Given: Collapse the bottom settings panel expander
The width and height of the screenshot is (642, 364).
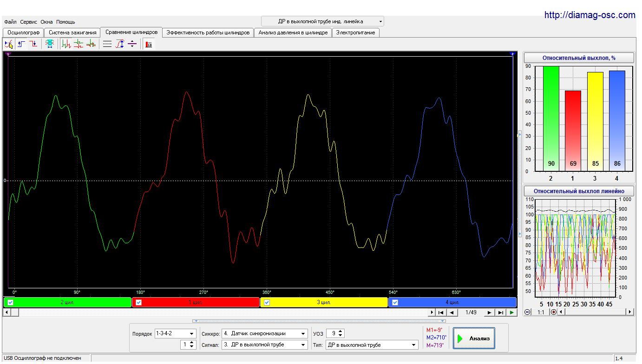Looking at the screenshot, I should tap(319, 321).
